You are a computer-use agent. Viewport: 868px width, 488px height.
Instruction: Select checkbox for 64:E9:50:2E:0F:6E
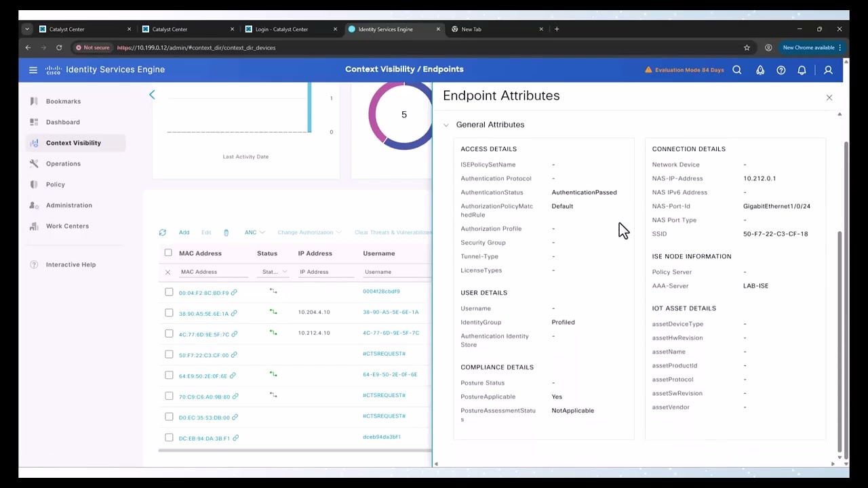click(x=169, y=375)
